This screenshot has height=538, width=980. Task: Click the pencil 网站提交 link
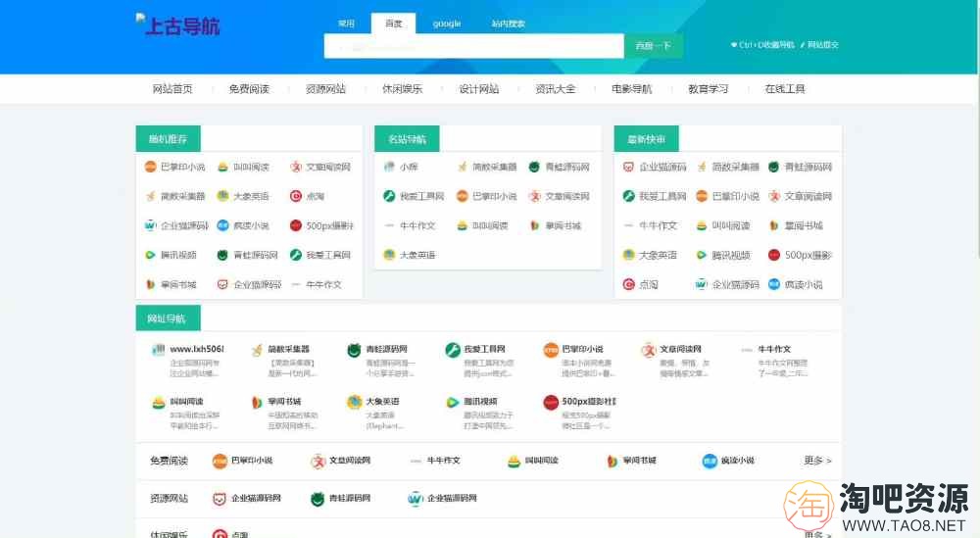(819, 45)
